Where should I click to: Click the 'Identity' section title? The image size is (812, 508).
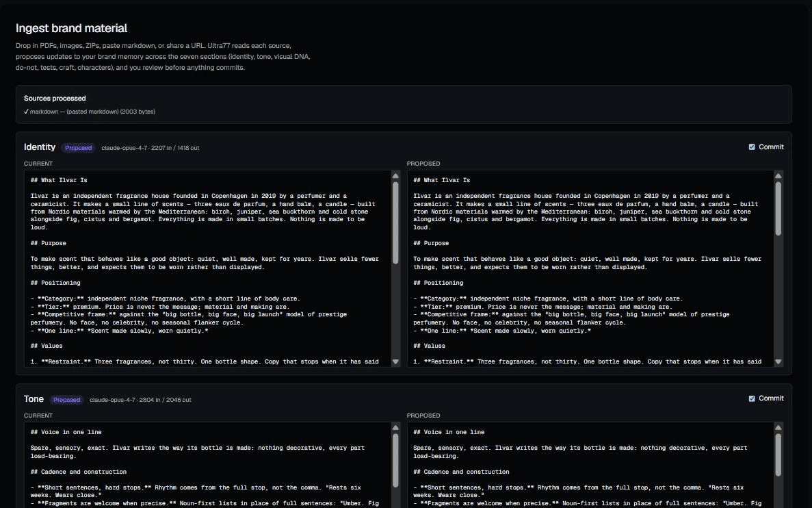40,147
